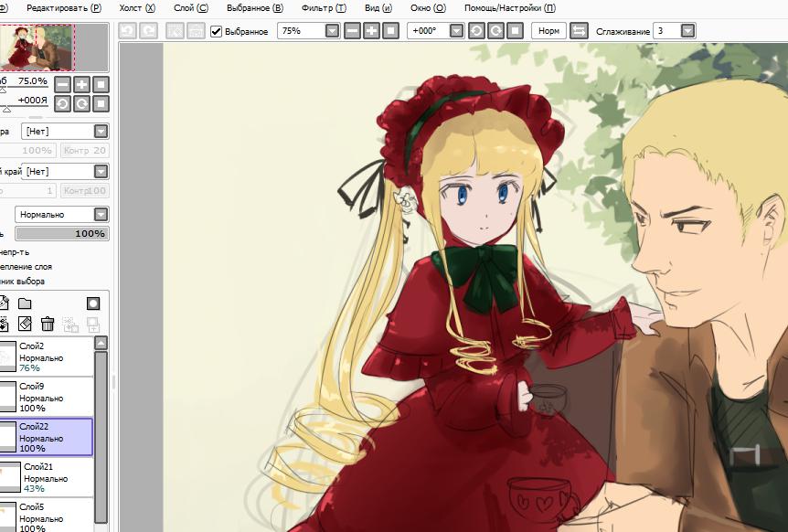Viewport: 788px width, 532px height.
Task: Click the layer list scrollbar thumb
Action: (101, 437)
